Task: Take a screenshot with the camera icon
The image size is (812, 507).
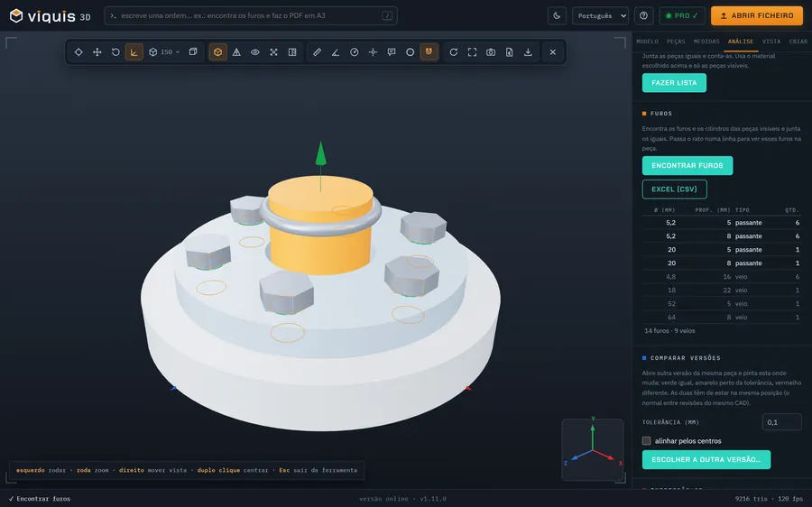Action: pyautogui.click(x=491, y=51)
